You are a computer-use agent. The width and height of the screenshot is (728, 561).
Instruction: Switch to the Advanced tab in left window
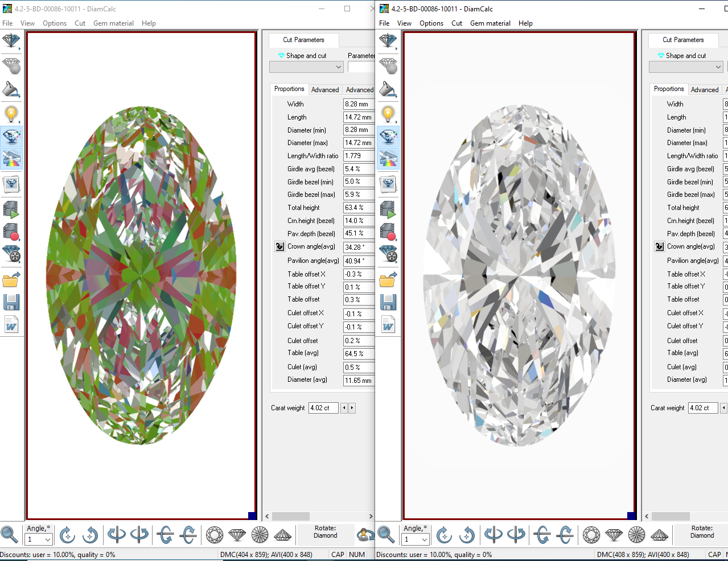[325, 90]
